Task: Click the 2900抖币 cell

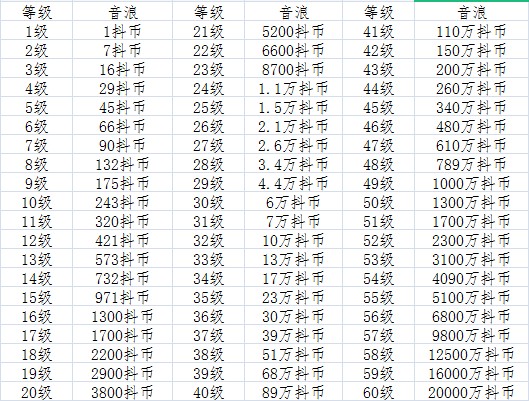Action: [x=122, y=373]
